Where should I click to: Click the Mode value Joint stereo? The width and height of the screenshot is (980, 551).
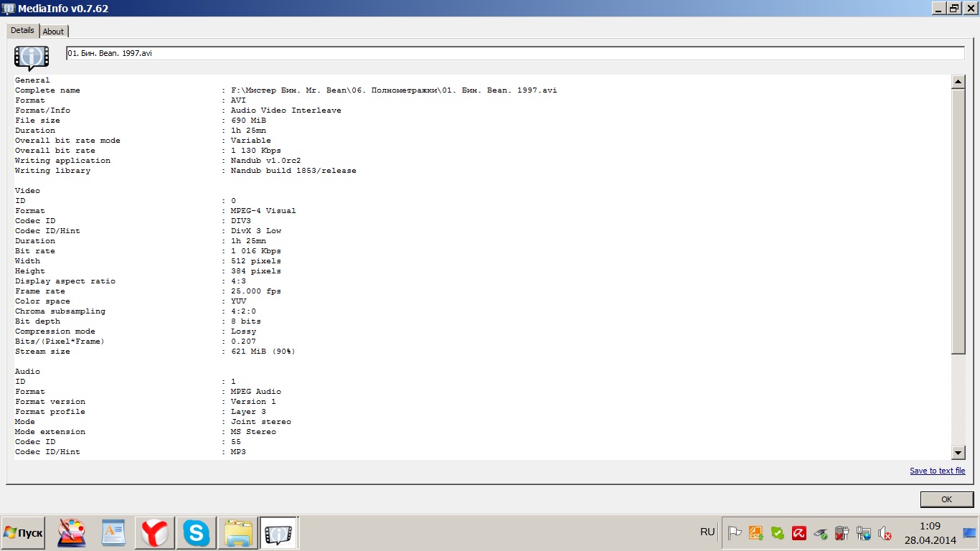click(261, 422)
